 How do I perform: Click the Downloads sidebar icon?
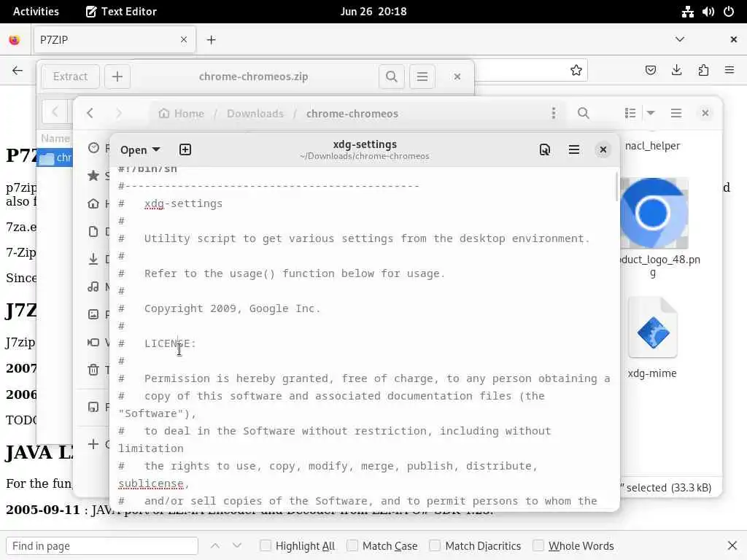[93, 259]
